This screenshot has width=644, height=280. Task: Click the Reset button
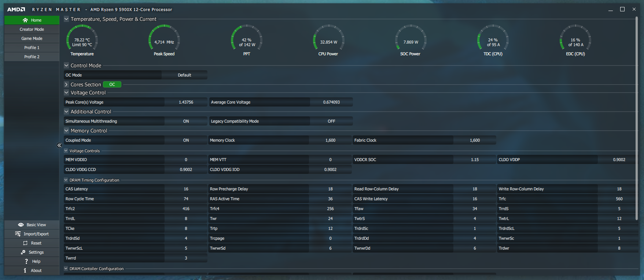point(32,243)
